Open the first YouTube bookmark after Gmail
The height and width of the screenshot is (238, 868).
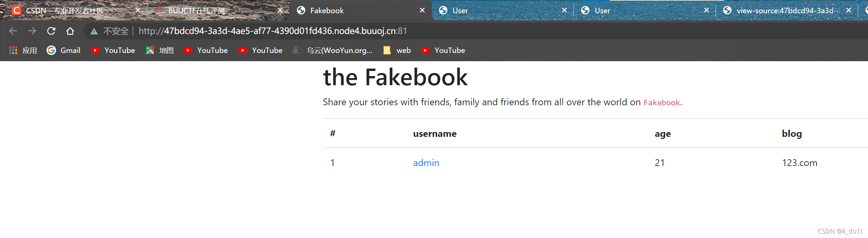[x=113, y=50]
